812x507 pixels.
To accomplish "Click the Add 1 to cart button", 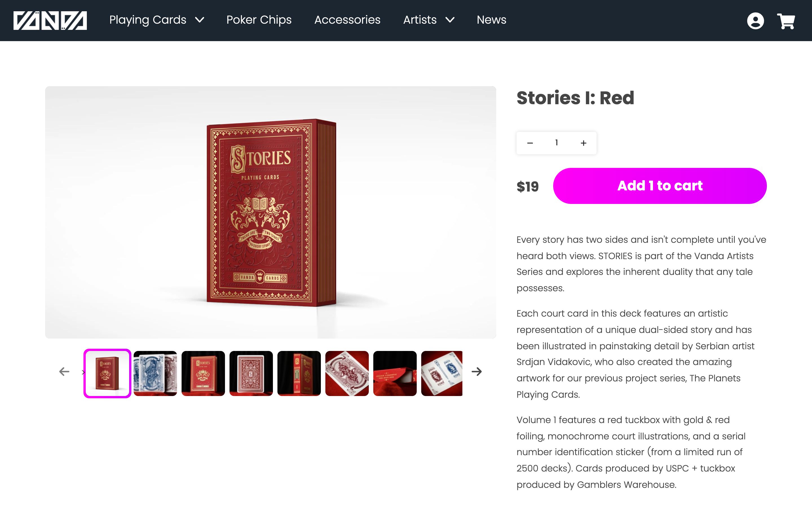I will (660, 186).
